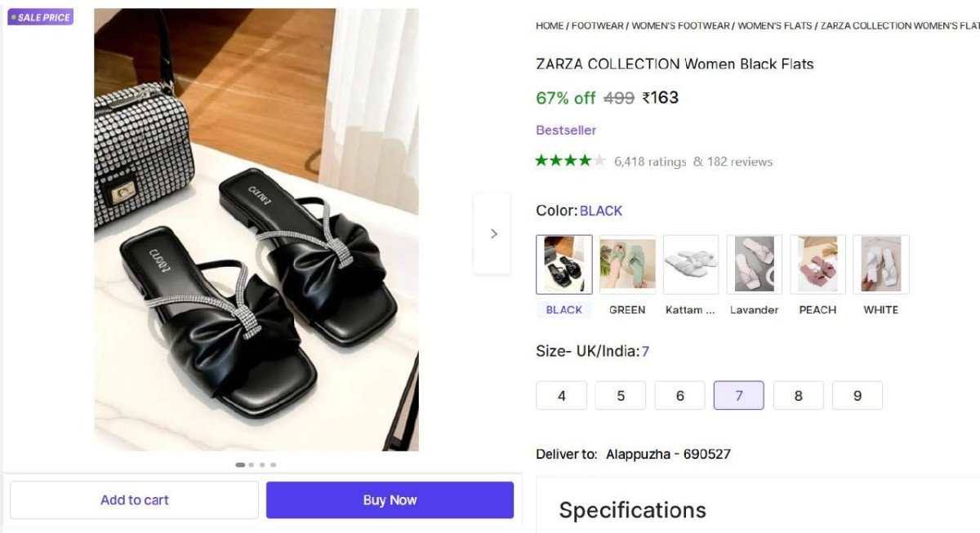Viewport: 980px width, 533px height.
Task: Choose size 9
Action: (x=857, y=395)
